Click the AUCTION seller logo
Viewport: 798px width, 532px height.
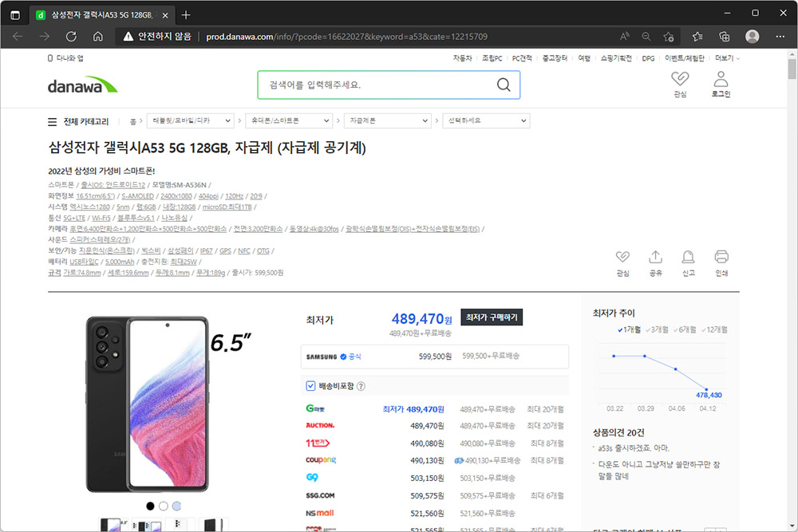pyautogui.click(x=320, y=425)
